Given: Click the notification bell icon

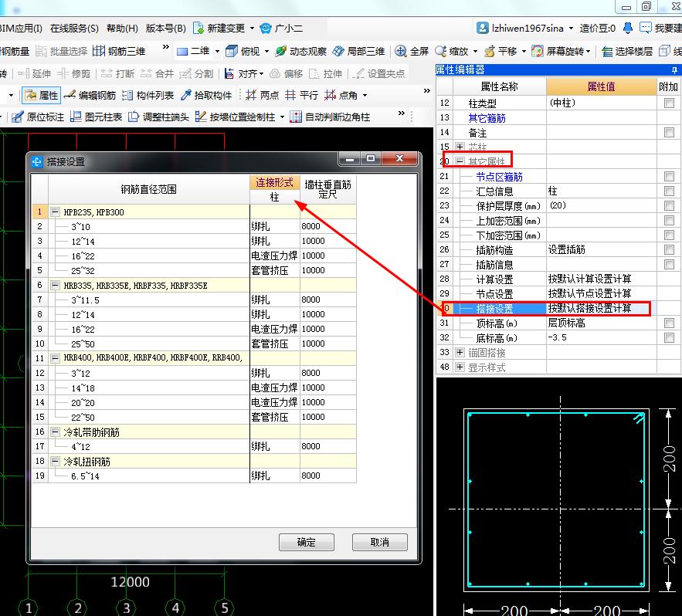Looking at the screenshot, I should pos(628,29).
